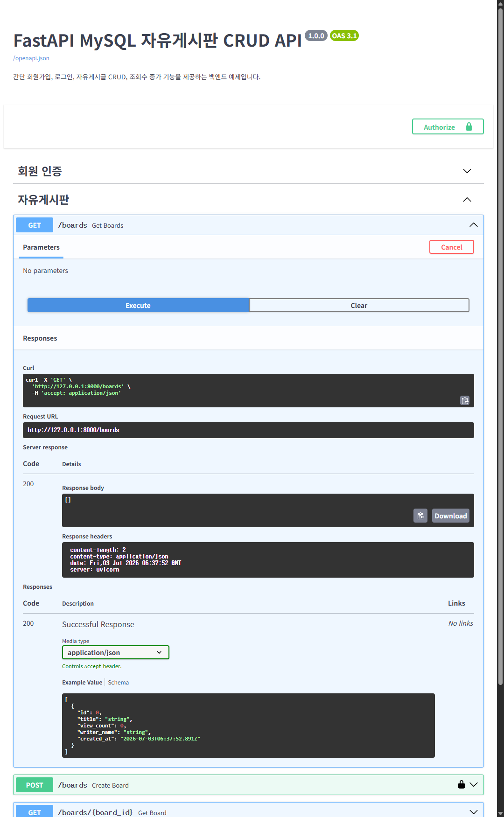
Task: Click the 'content-length: 2' header line
Action: click(x=98, y=550)
